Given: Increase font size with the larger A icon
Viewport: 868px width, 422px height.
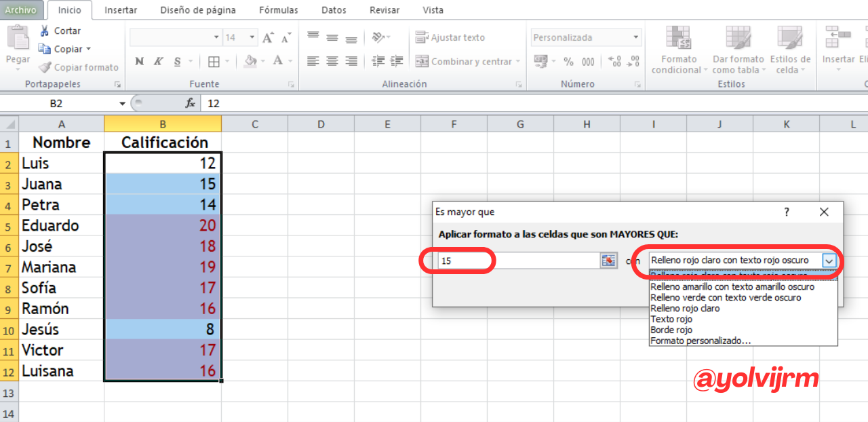Looking at the screenshot, I should click(268, 37).
